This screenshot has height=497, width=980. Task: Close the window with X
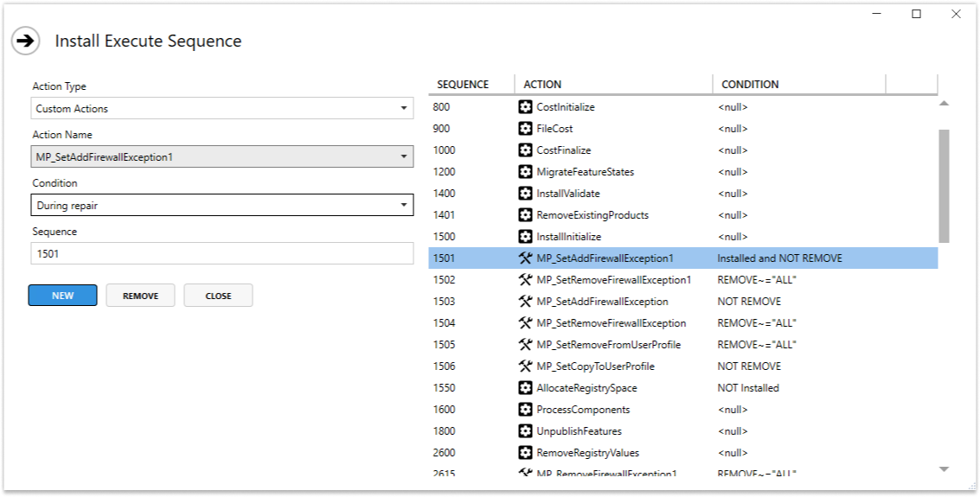tap(956, 14)
